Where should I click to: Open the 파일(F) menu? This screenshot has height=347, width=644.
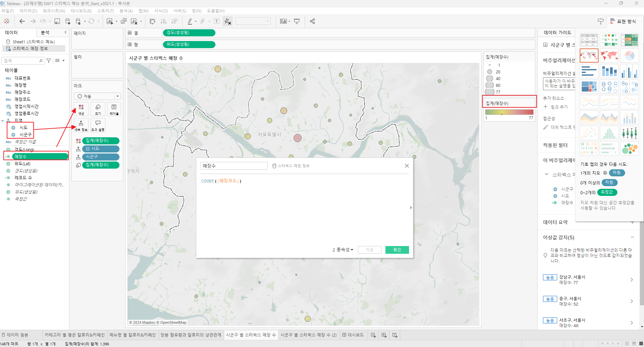point(8,11)
